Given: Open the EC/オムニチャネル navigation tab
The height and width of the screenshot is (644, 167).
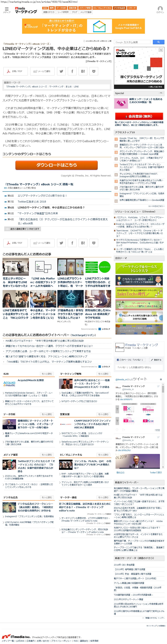Looking at the screenshot, I should tap(102, 8).
